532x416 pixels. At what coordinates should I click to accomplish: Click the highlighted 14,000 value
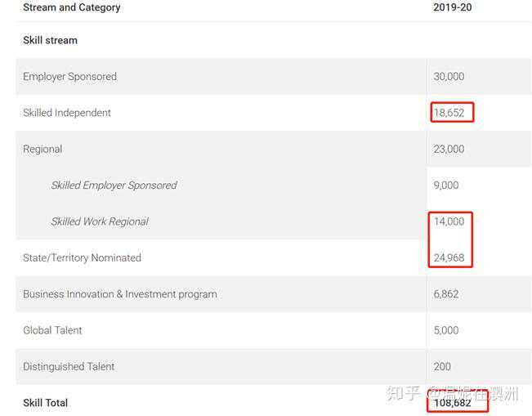click(449, 221)
